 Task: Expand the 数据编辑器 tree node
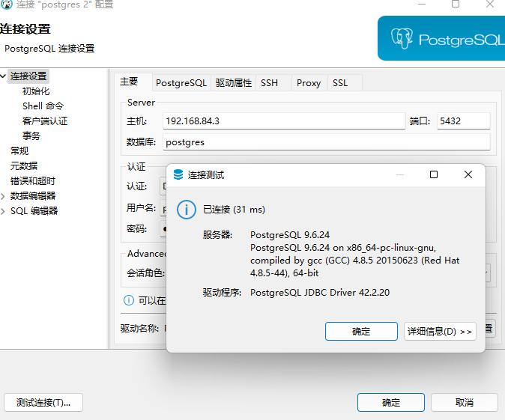(3, 196)
